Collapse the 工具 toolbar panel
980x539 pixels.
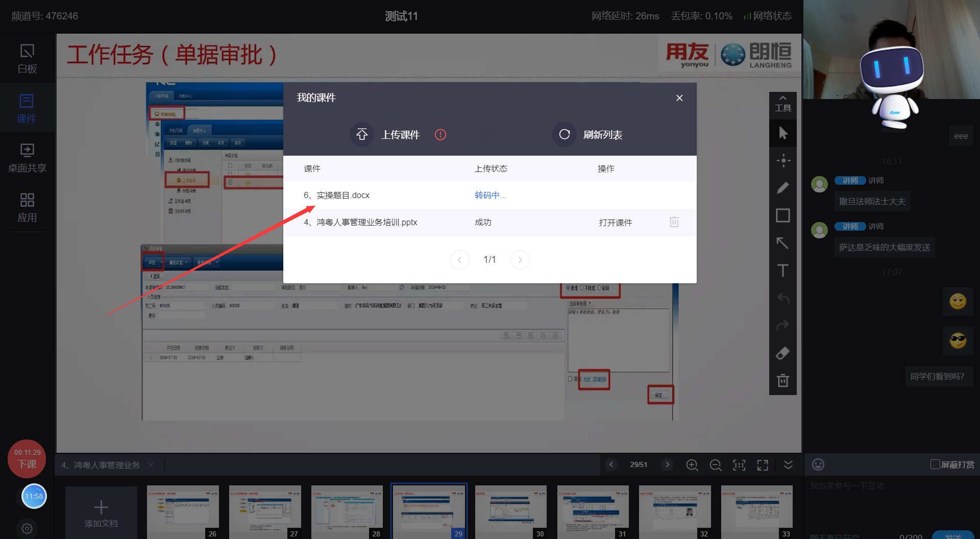point(782,103)
